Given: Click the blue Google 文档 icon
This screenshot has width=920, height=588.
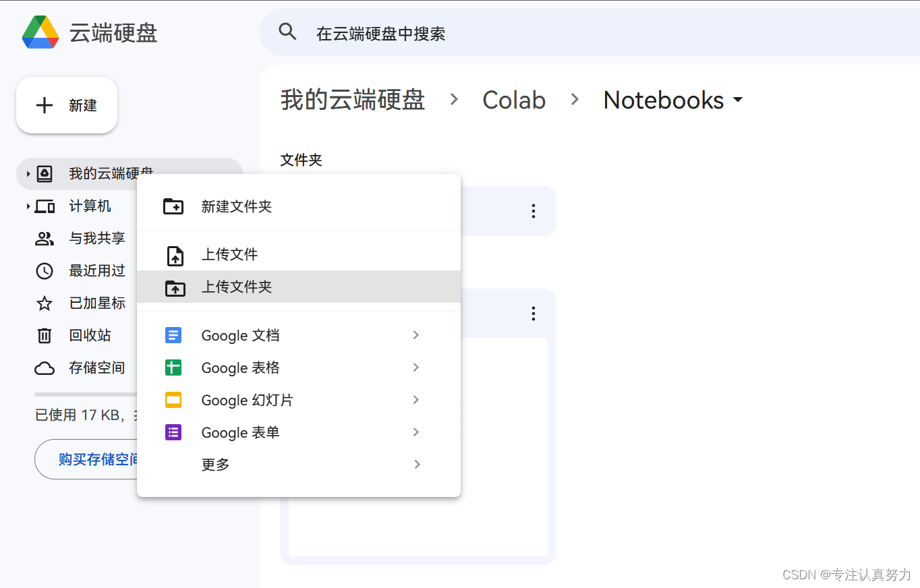Looking at the screenshot, I should tap(173, 335).
